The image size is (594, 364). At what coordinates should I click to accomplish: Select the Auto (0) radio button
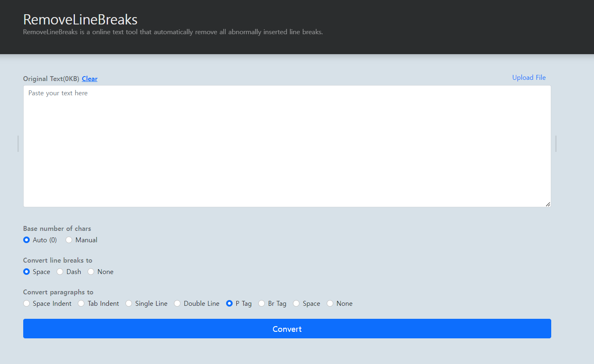pos(26,240)
